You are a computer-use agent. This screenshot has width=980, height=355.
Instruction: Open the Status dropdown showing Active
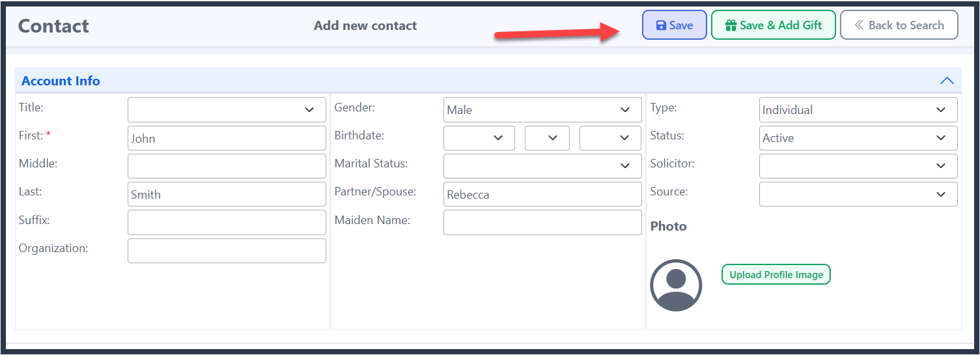(858, 138)
